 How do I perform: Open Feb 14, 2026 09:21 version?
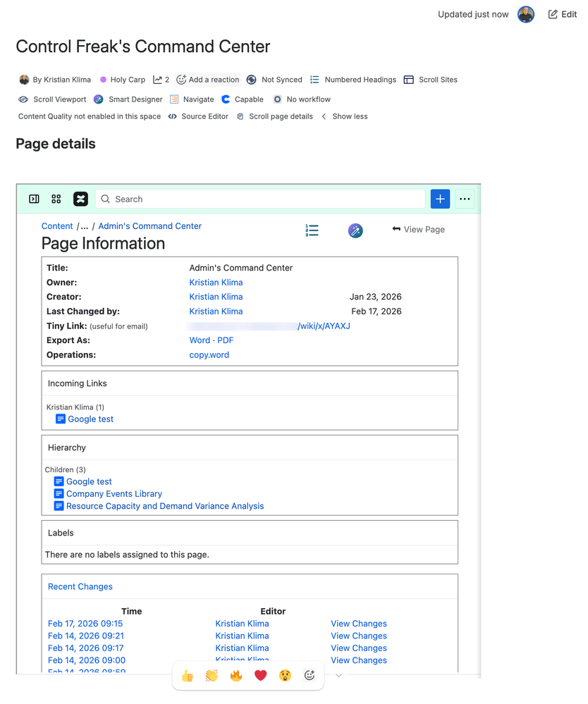pyautogui.click(x=86, y=636)
